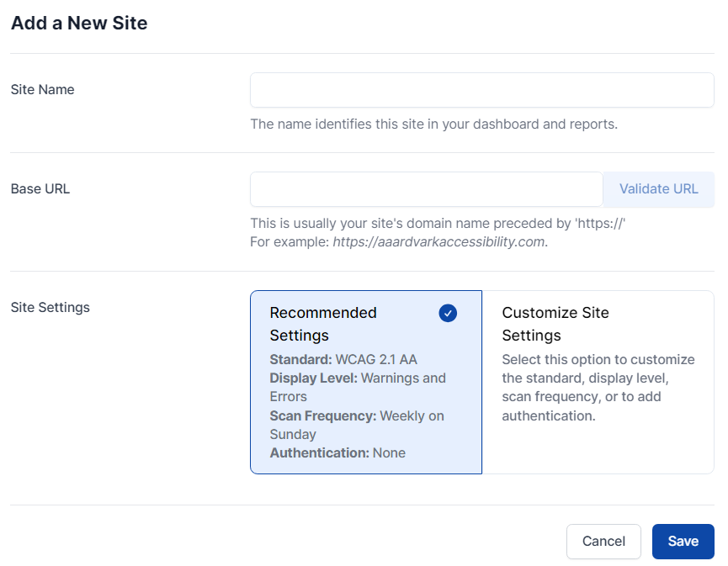Image resolution: width=728 pixels, height=566 pixels.
Task: Click the Base URL field label
Action: 40,189
